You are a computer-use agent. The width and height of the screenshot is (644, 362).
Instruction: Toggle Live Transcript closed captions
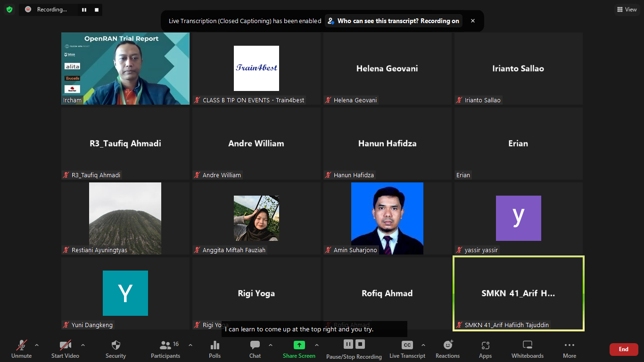click(407, 346)
